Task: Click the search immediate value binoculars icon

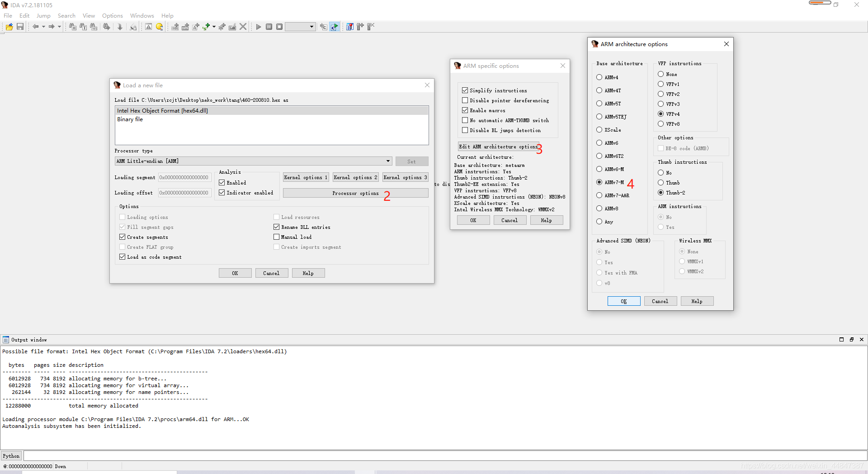Action: point(72,27)
